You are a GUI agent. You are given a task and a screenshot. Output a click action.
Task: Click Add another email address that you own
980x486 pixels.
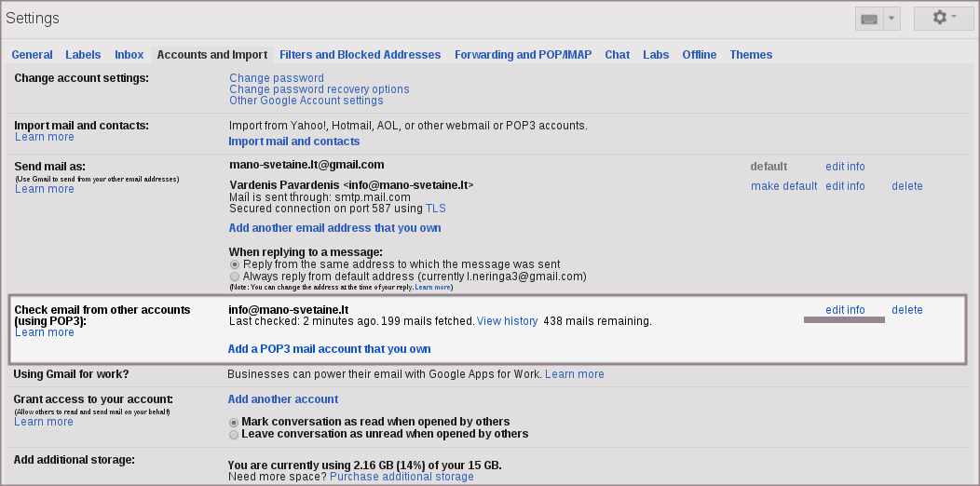click(x=334, y=228)
